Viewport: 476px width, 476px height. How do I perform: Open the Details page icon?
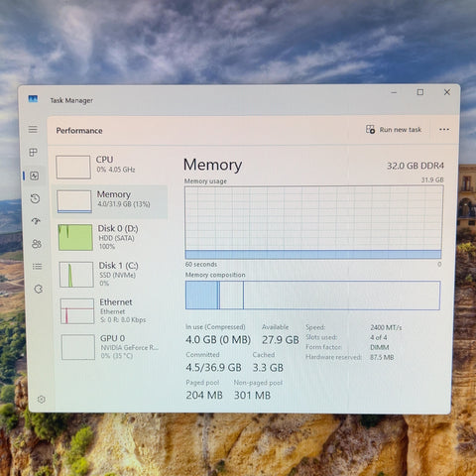[x=37, y=267]
